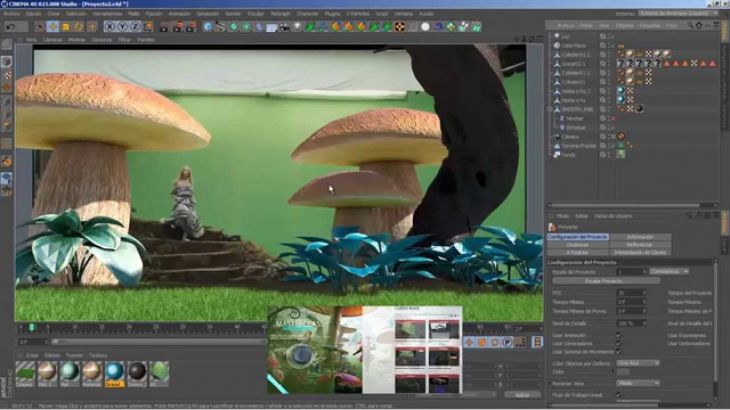Toggle the Usar Generadores checkbox
The width and height of the screenshot is (730, 410).
pyautogui.click(x=619, y=343)
